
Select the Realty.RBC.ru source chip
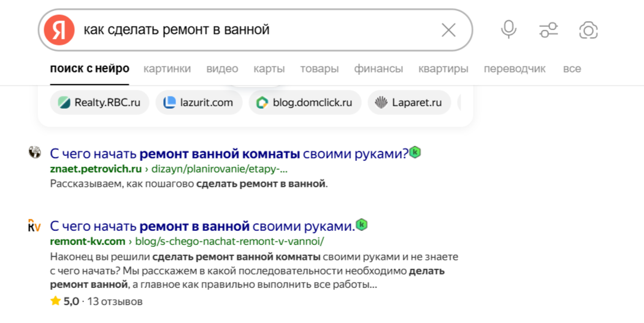[x=99, y=103]
